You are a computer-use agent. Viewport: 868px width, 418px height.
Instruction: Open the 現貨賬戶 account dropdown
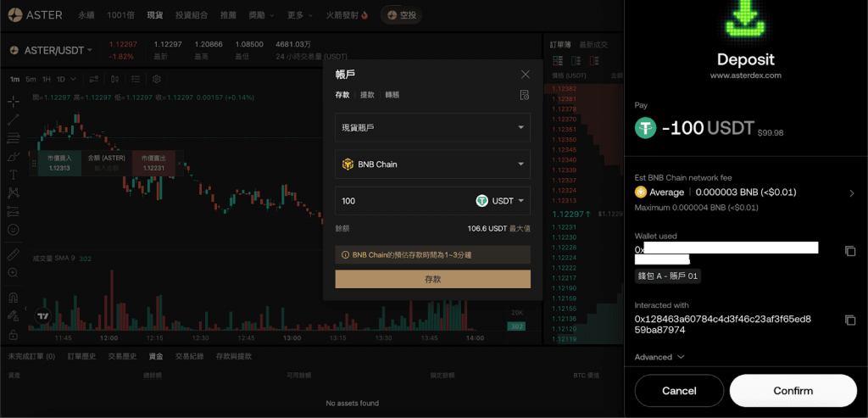click(432, 127)
